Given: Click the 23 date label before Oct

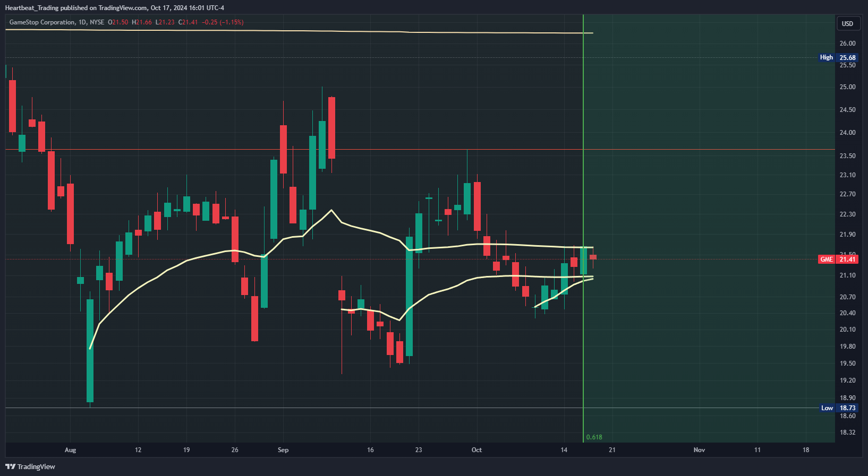Looking at the screenshot, I should (x=419, y=450).
